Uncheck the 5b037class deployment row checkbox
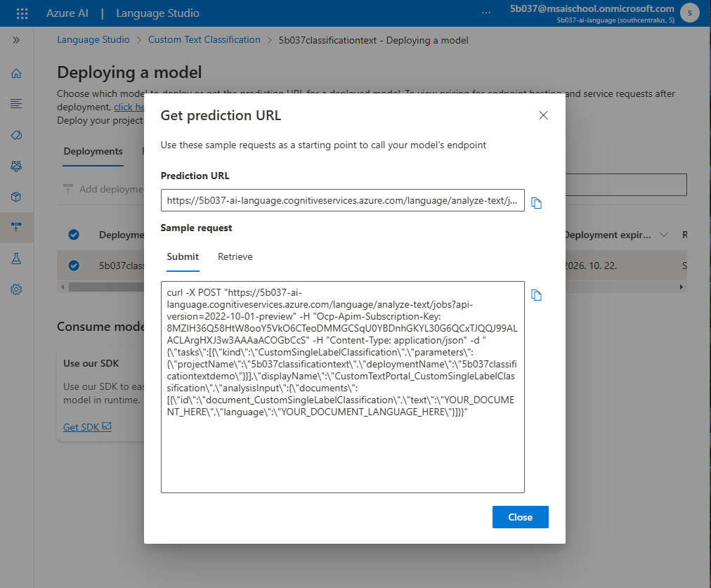 [74, 266]
